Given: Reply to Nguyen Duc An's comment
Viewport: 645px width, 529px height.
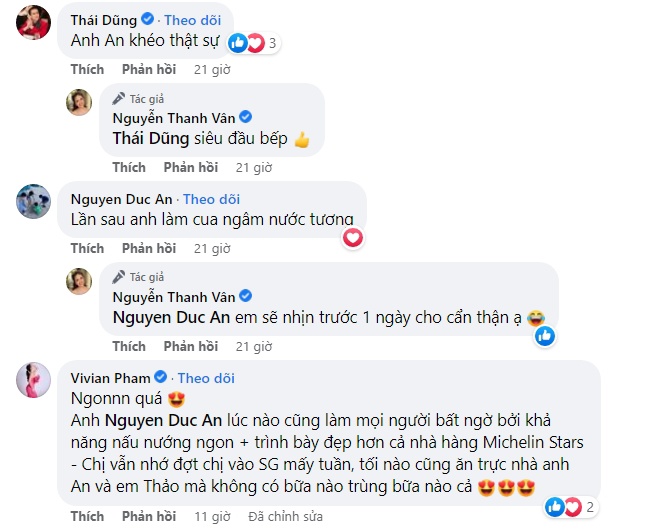Looking at the screenshot, I should 149,248.
